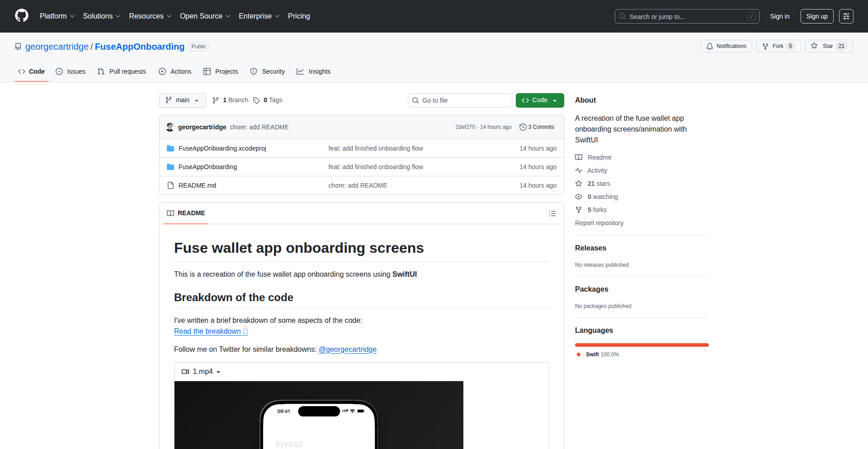This screenshot has height=449, width=868.
Task: Click georgecartridge avatar in commit row
Action: tap(170, 127)
